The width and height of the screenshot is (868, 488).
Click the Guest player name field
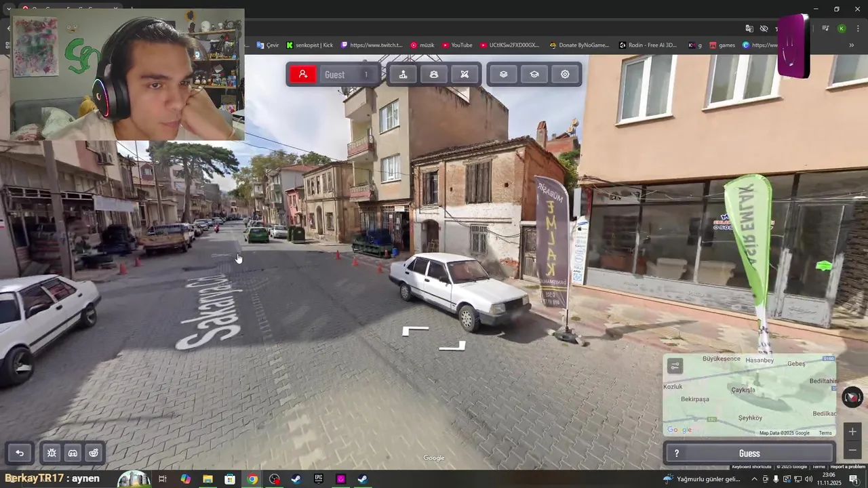click(349, 75)
